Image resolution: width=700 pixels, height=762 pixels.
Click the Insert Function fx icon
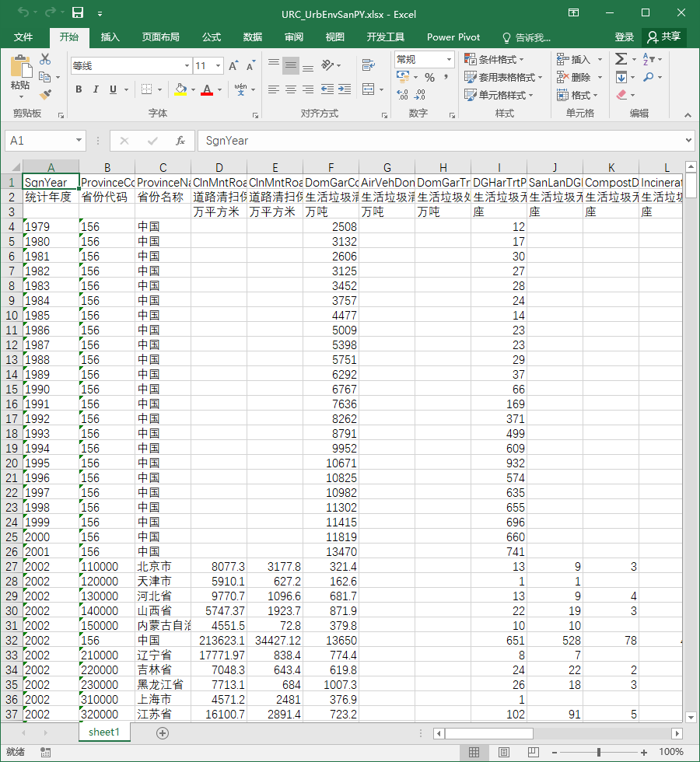180,141
